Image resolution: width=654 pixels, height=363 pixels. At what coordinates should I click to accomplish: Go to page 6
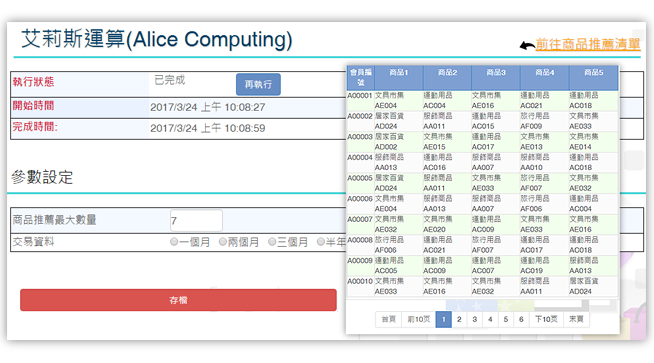click(521, 319)
